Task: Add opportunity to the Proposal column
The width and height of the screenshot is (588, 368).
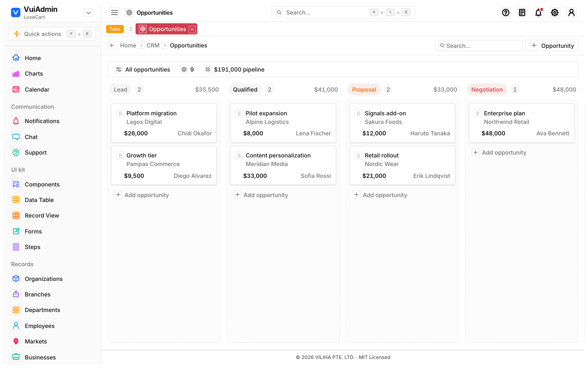Action: (380, 195)
